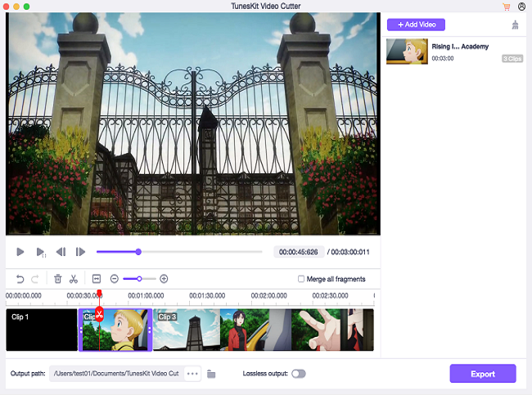Select Clip 1 on the timeline
532x395 pixels.
point(42,330)
